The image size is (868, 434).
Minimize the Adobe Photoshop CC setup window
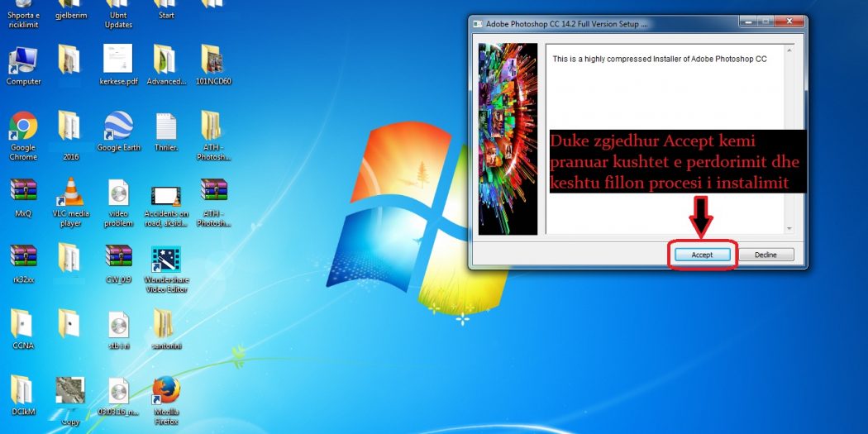(748, 21)
